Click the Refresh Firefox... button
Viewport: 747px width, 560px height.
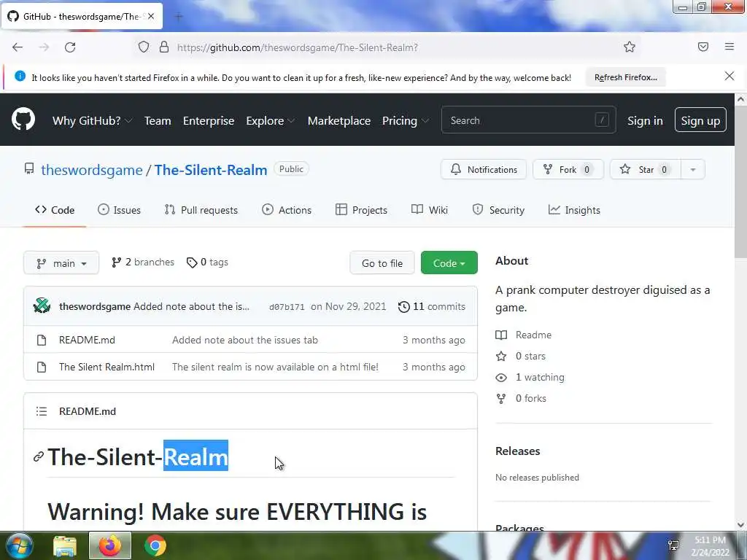click(625, 77)
